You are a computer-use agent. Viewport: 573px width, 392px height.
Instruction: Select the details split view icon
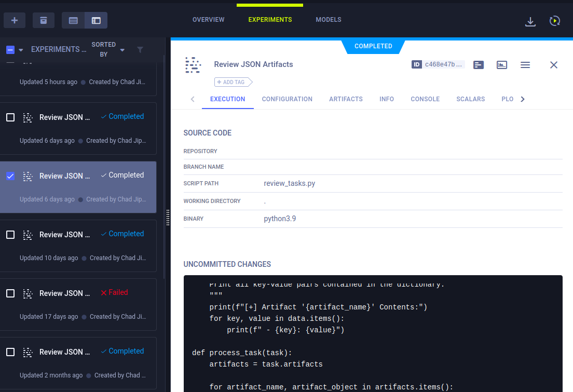tap(96, 20)
